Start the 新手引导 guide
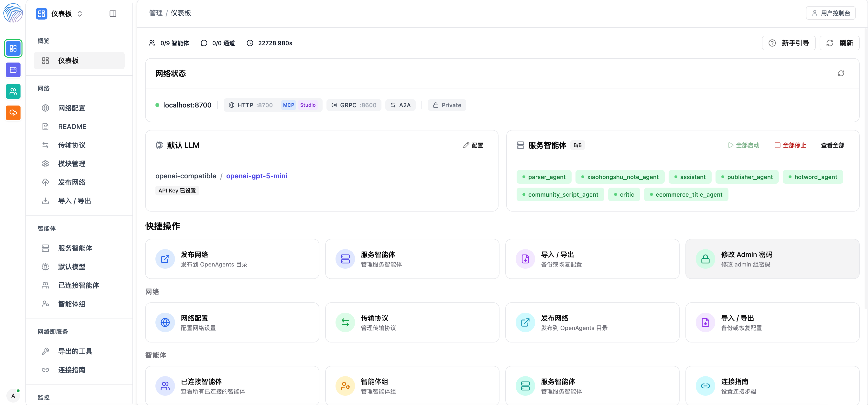The width and height of the screenshot is (868, 405). [789, 43]
